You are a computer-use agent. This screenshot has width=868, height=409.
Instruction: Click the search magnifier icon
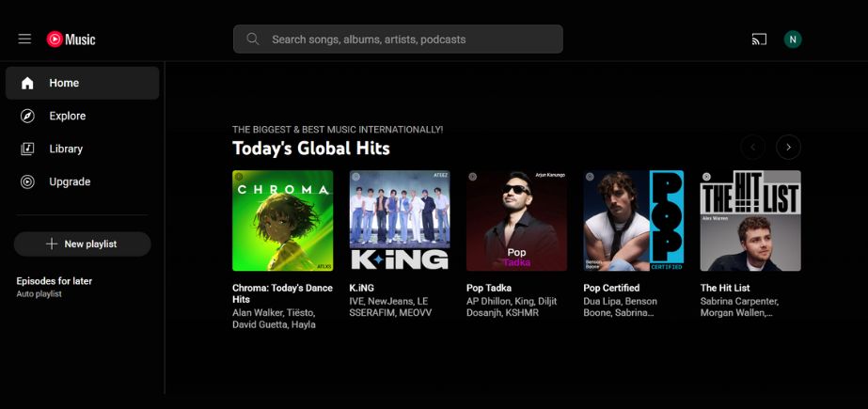252,39
